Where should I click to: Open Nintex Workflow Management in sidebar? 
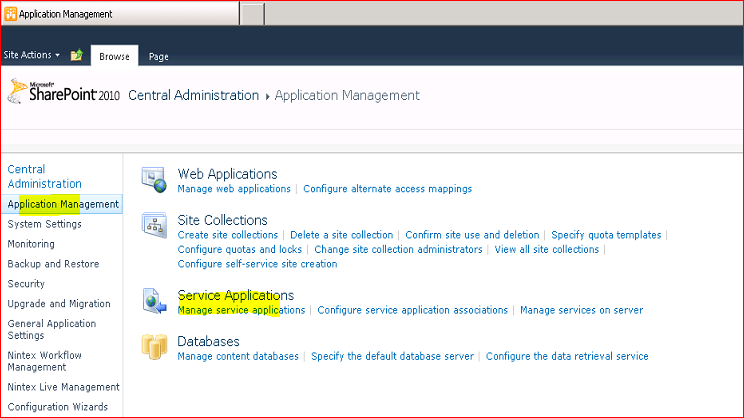[45, 361]
